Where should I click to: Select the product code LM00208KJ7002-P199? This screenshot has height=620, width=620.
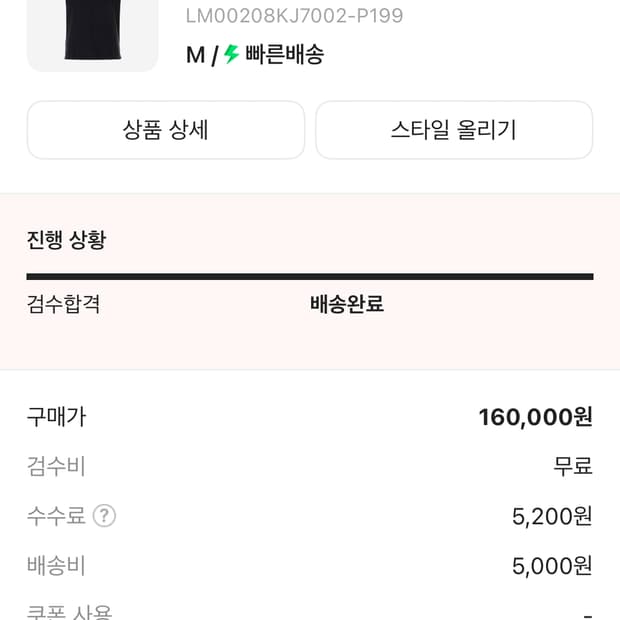[294, 16]
